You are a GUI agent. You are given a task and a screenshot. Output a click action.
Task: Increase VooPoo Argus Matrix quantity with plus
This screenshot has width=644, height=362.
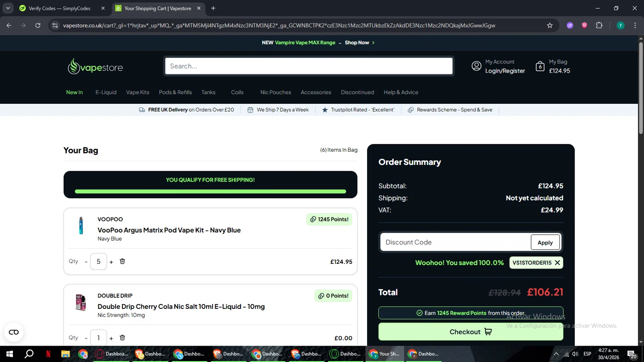click(111, 262)
